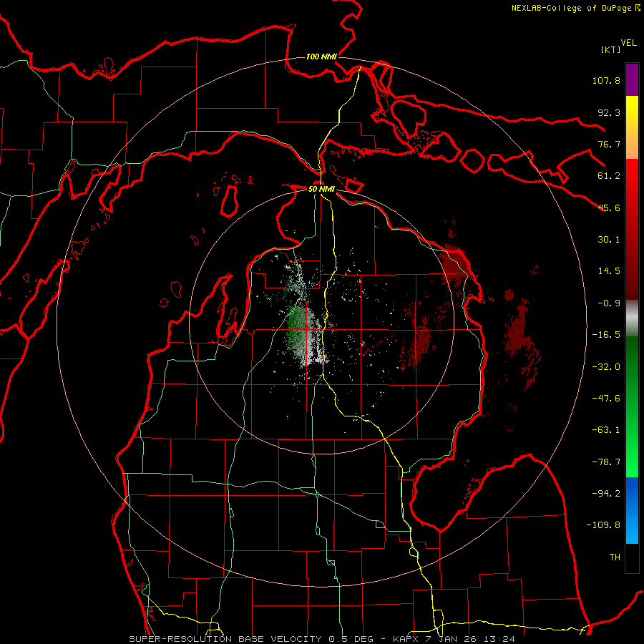Screen dimensions: 644x644
Task: Click the 45.6 velocity legend value
Action: (x=609, y=208)
